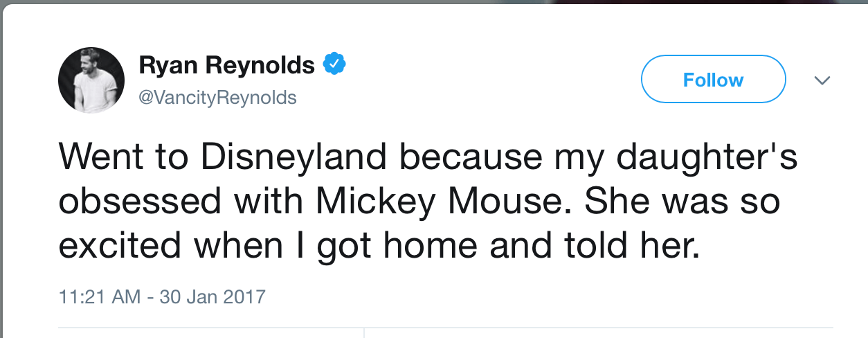Click the "11:21 AM" time text
This screenshot has height=338, width=868.
point(102,297)
